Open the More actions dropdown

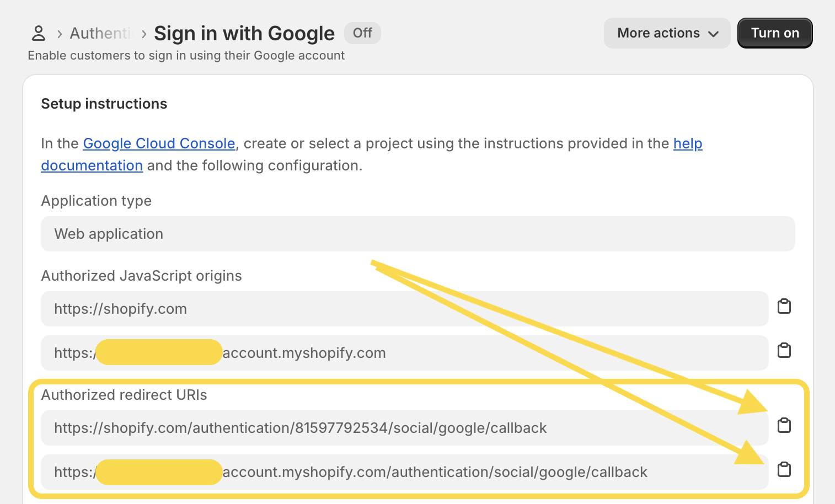(667, 33)
